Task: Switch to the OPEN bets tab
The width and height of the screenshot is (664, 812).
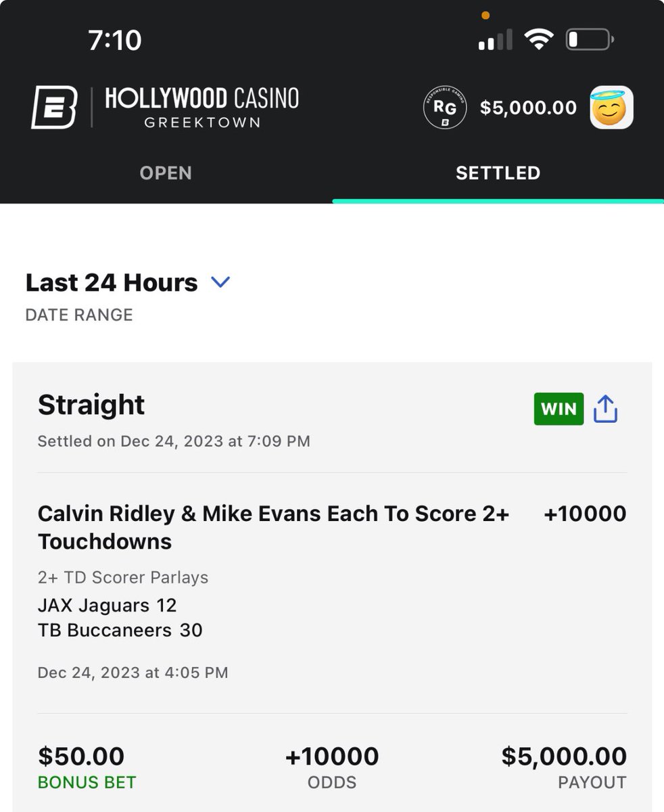Action: (166, 173)
